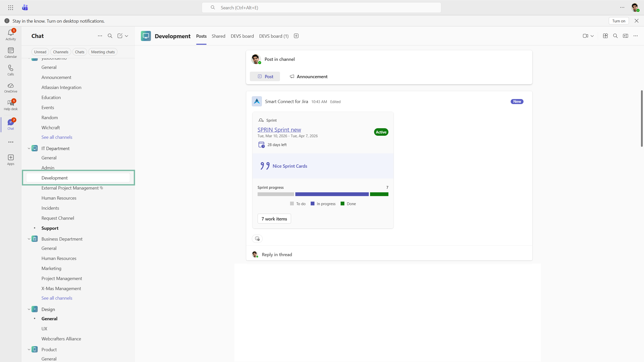Toggle the Unread filter chip
The image size is (644, 362).
point(40,52)
